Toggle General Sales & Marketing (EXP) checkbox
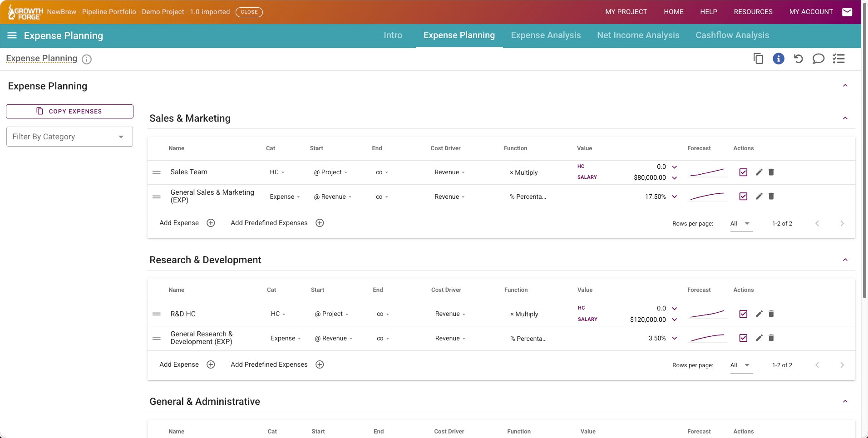Image resolution: width=868 pixels, height=438 pixels. 743,196
